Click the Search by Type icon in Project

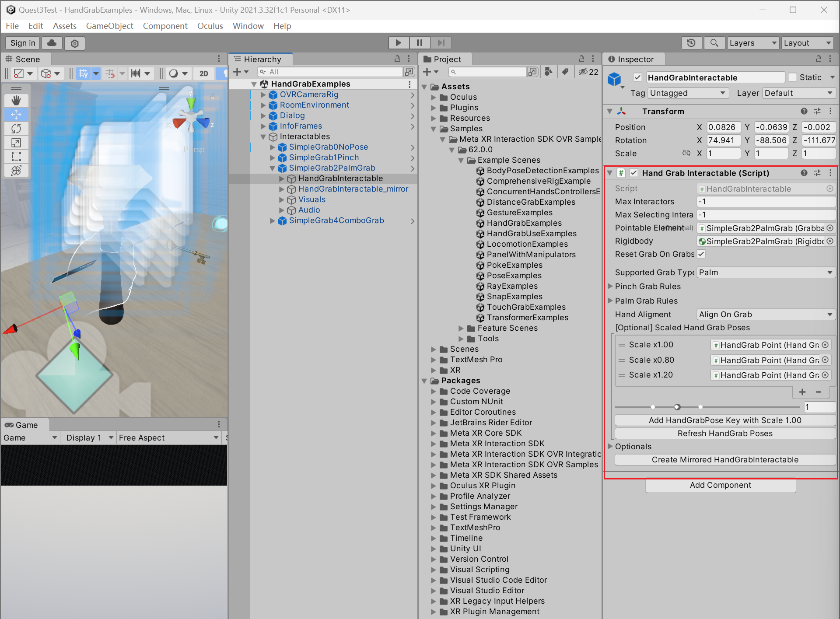pos(548,72)
